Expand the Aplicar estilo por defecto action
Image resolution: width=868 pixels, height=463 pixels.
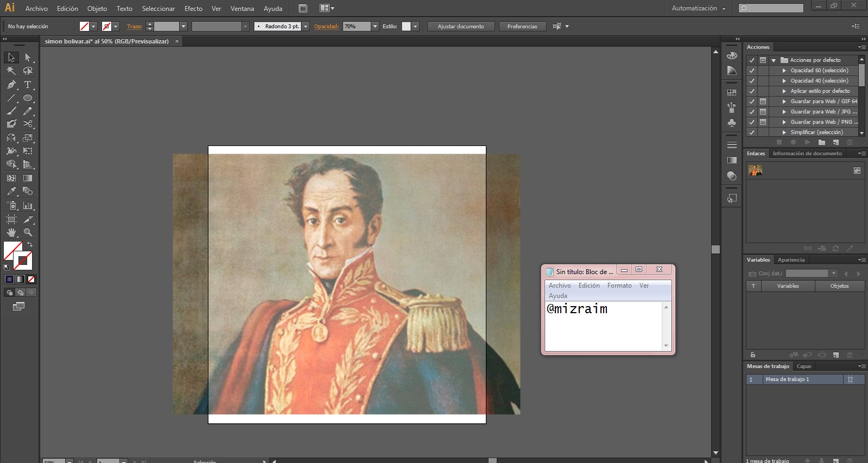(x=784, y=91)
